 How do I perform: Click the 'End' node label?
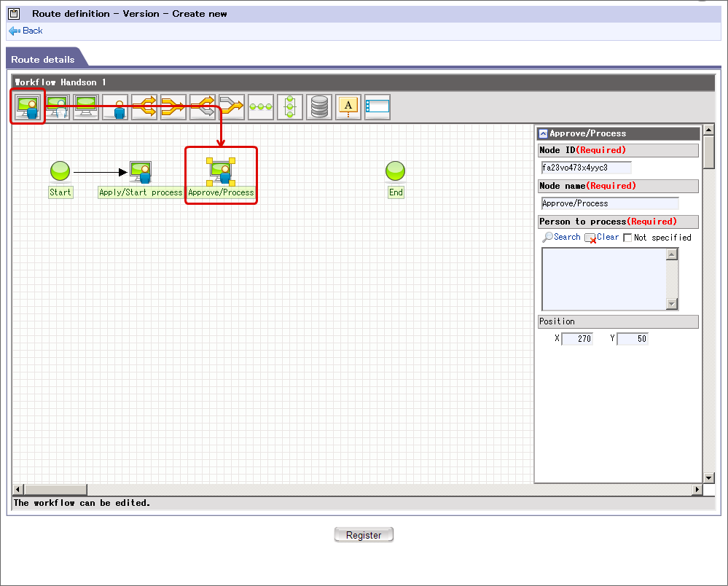coord(396,192)
